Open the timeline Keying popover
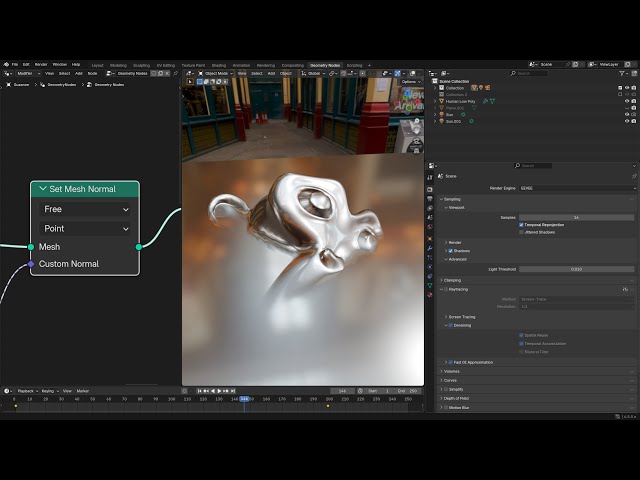Image resolution: width=640 pixels, height=480 pixels. click(x=49, y=391)
